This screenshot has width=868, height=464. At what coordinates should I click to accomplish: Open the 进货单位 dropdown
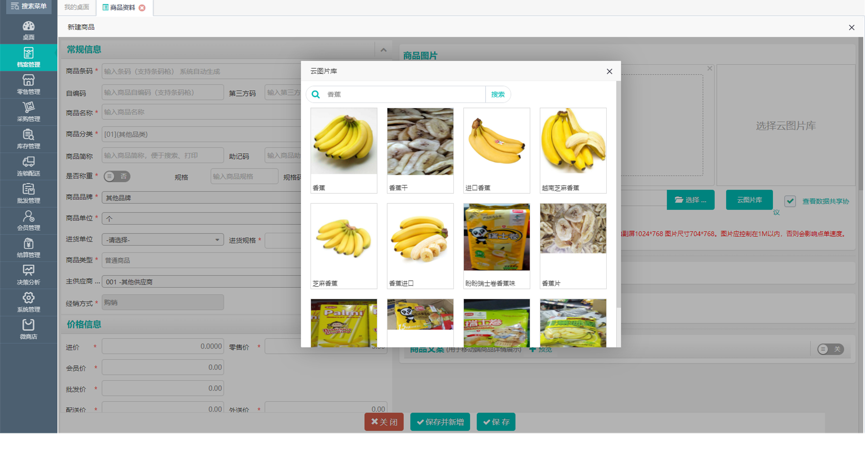click(162, 239)
